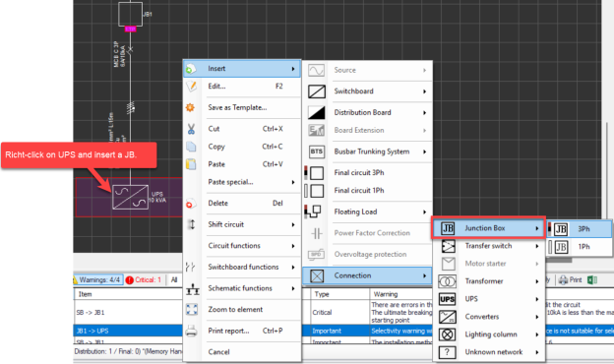
Task: Click the Print button in warnings panel
Action: [x=570, y=279]
